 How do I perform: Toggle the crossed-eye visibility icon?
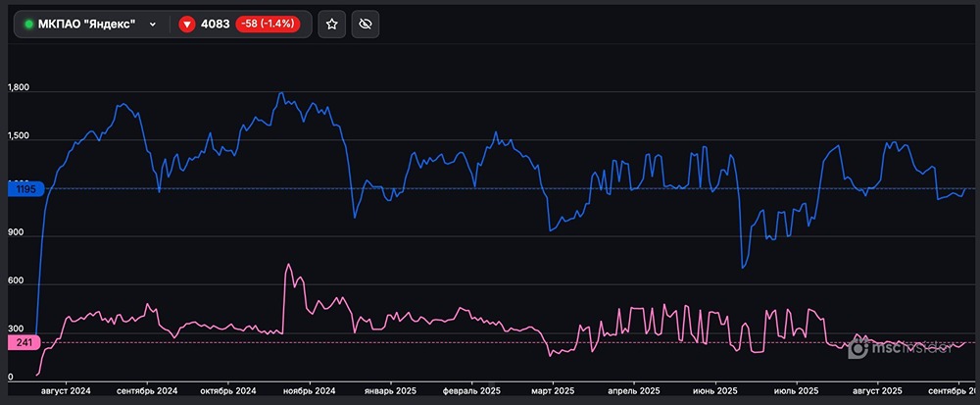pos(367,25)
